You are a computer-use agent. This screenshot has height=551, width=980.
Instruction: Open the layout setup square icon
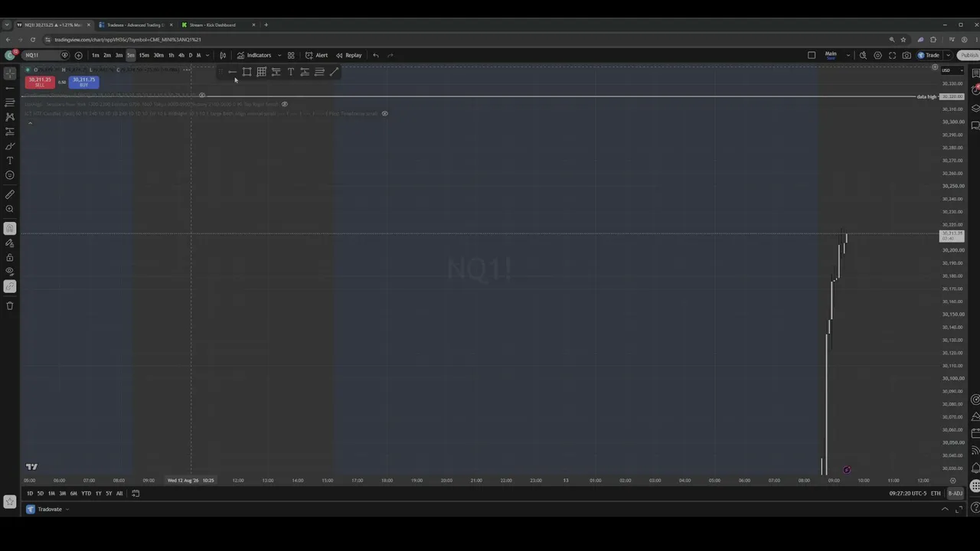(x=812, y=55)
